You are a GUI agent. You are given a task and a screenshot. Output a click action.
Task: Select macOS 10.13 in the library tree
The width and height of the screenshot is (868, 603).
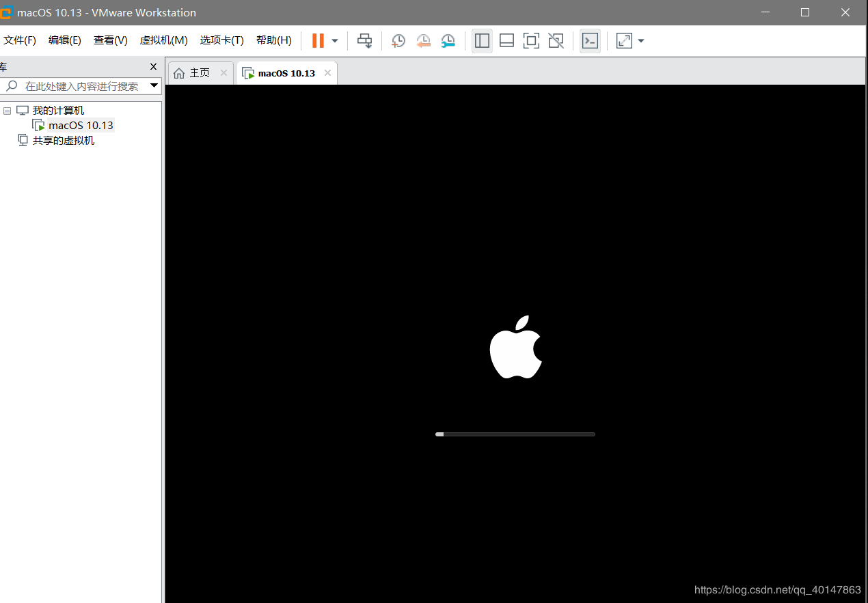(x=81, y=126)
